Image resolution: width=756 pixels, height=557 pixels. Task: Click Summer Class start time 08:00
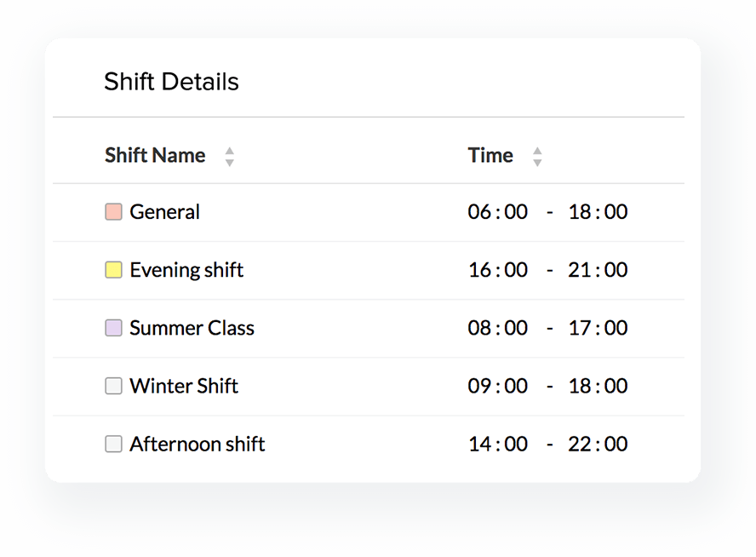pyautogui.click(x=498, y=328)
